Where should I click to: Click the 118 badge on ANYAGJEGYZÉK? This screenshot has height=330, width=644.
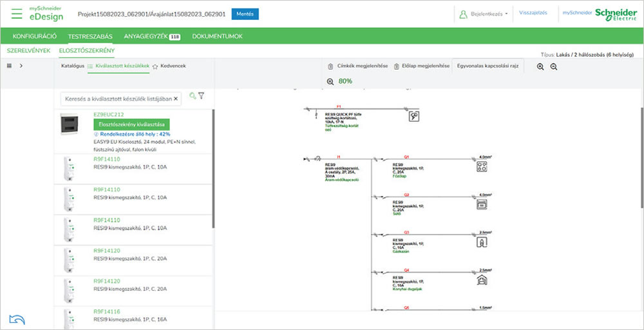[x=175, y=37]
